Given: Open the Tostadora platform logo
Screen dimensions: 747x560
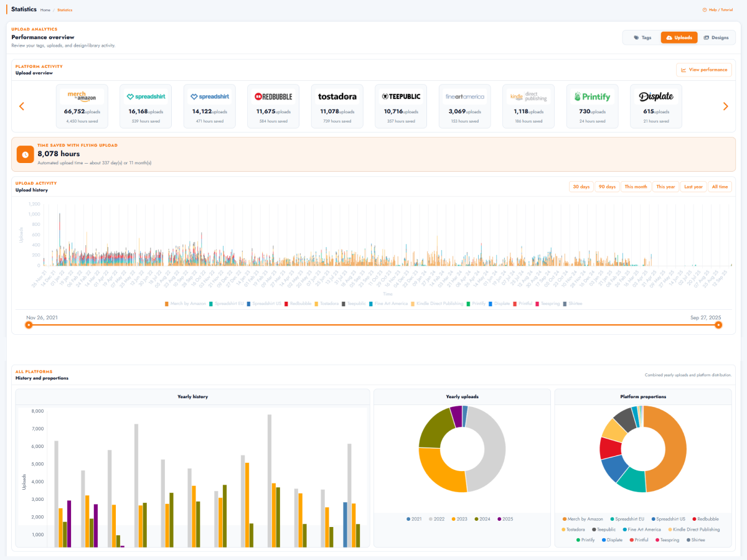Looking at the screenshot, I should click(337, 96).
